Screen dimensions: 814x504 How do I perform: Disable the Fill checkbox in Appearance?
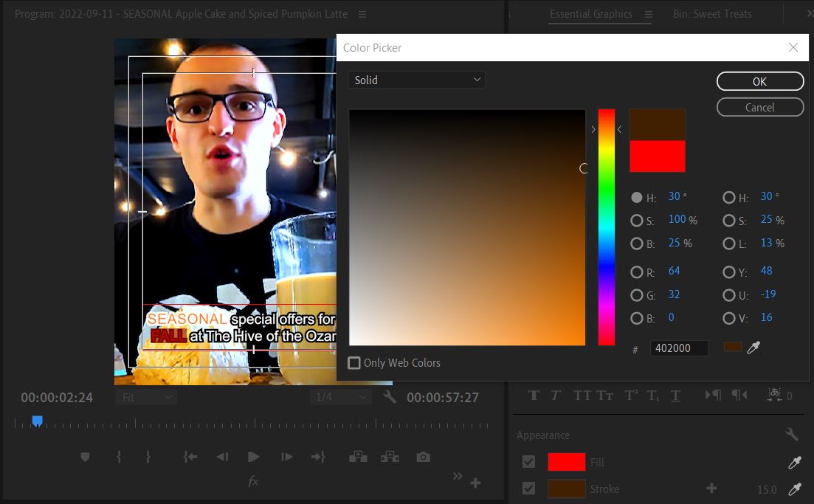528,461
